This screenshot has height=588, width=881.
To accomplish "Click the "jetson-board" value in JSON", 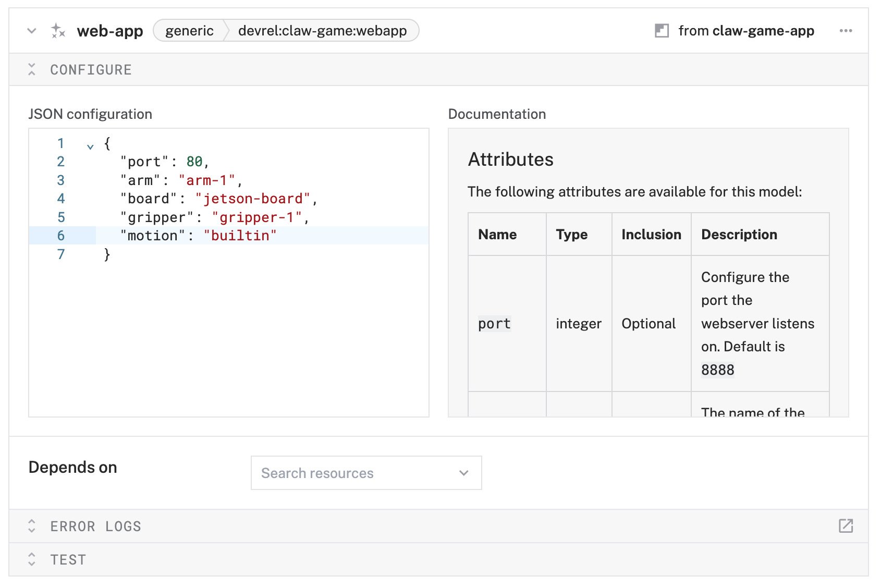I will click(253, 199).
